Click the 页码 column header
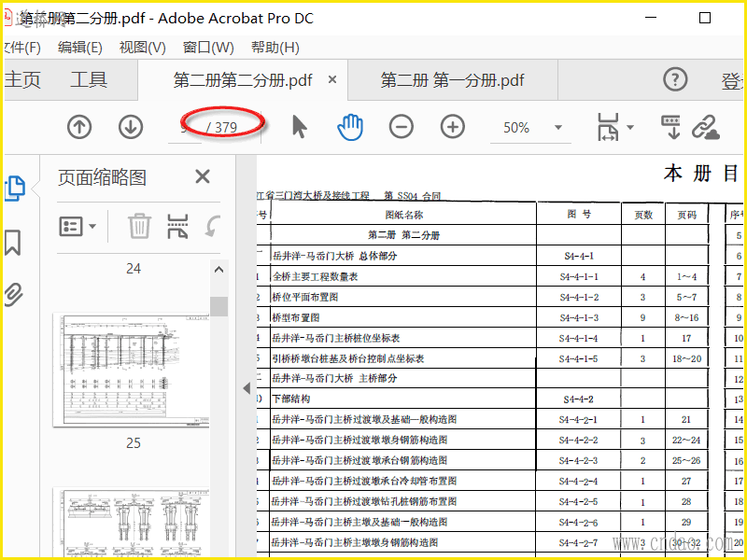 coord(686,215)
